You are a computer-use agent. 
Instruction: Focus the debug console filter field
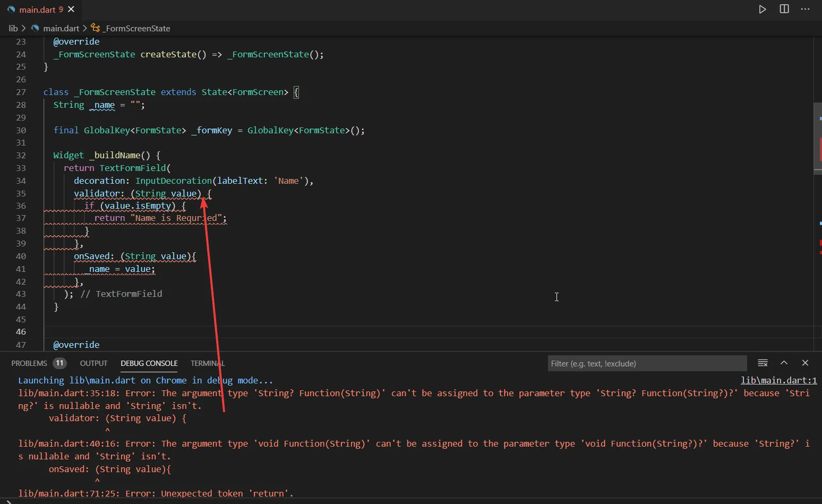[x=647, y=363]
